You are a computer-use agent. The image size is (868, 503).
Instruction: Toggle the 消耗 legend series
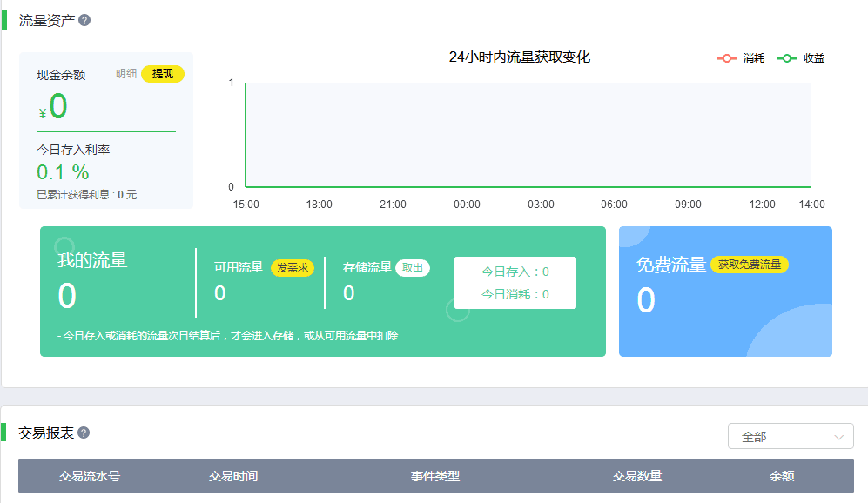741,58
